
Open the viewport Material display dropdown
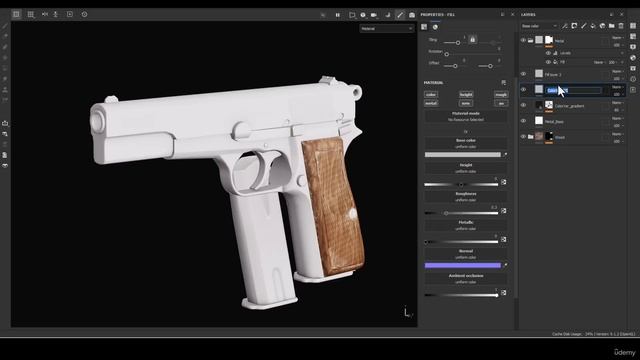tap(387, 29)
